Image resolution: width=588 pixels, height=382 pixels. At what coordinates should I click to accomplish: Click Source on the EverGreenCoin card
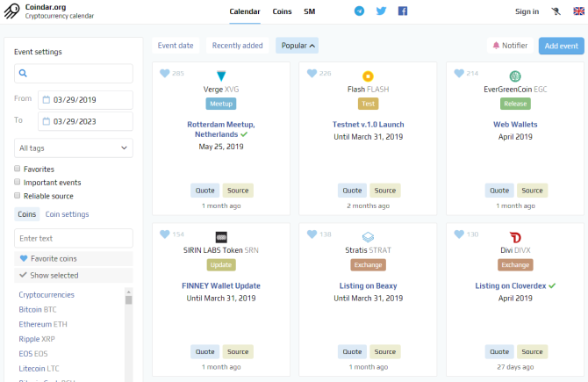(532, 191)
